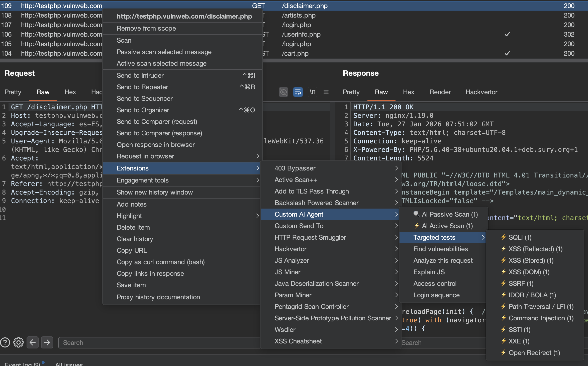Image resolution: width=588 pixels, height=366 pixels.
Task: Expand the Extensions submenu
Action: tap(133, 168)
